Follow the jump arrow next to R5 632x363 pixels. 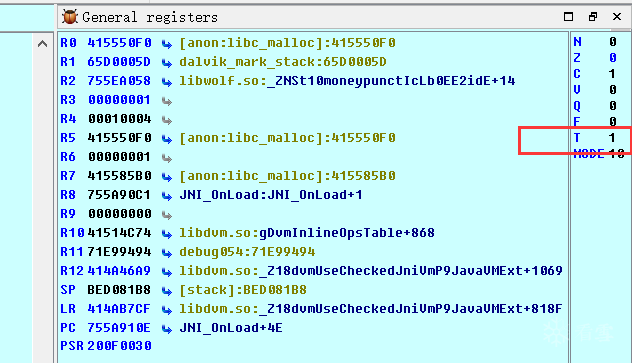[x=166, y=139]
